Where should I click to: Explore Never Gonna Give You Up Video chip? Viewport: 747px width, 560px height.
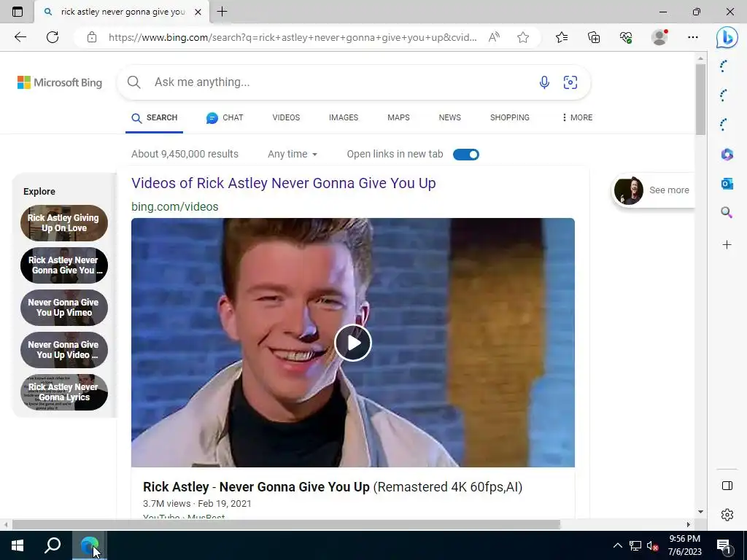[x=64, y=350]
